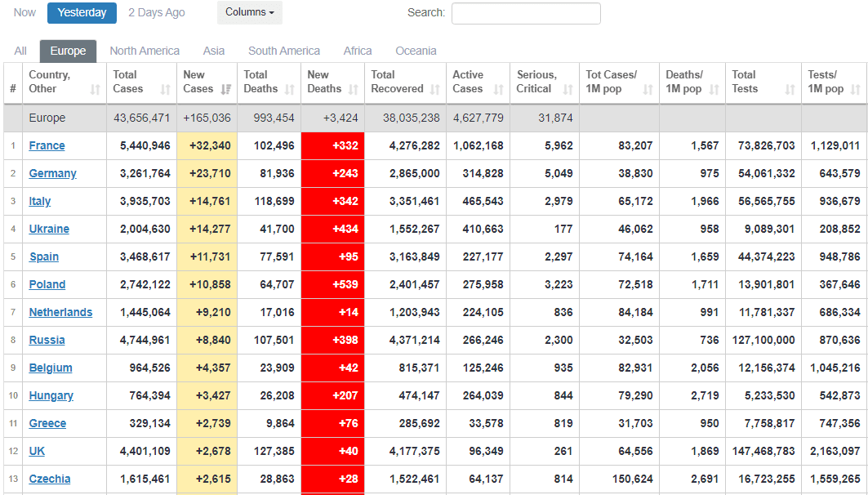Click the New Cases column sort arrow

coord(226,89)
